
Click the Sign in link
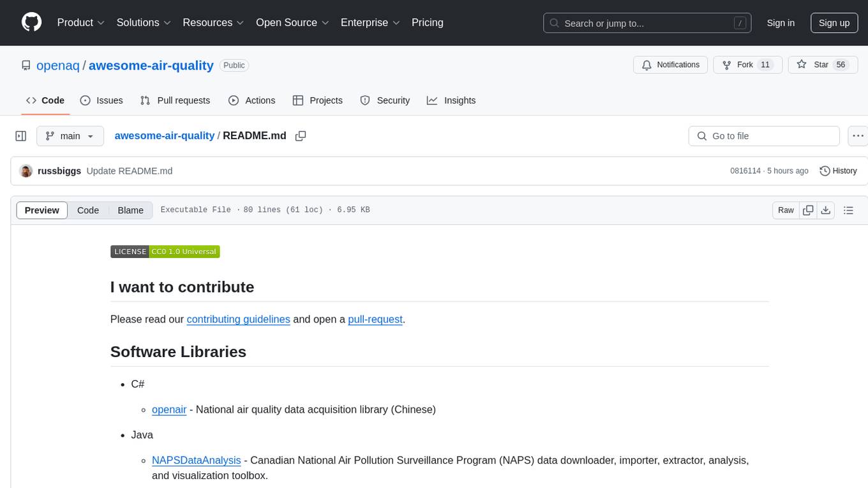(x=781, y=23)
